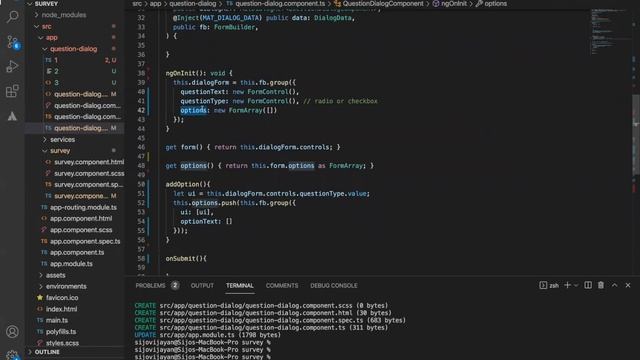Click 'questionText' in the code
The height and width of the screenshot is (360, 640).
(x=202, y=92)
